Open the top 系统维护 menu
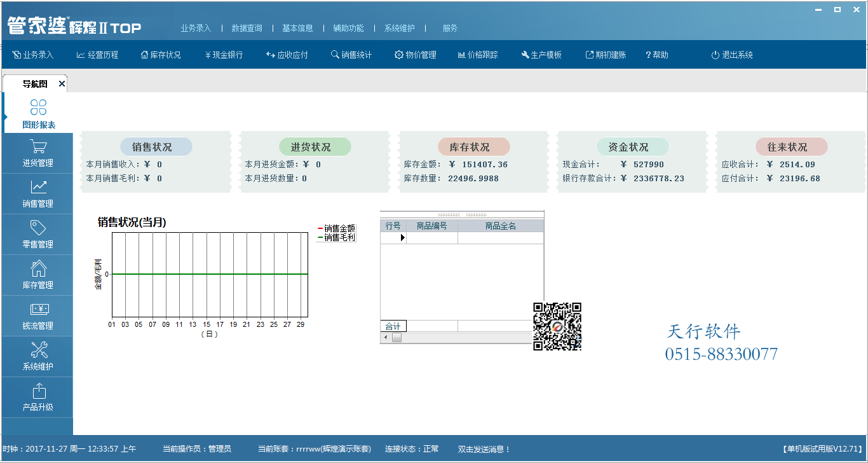This screenshot has width=868, height=463. [x=399, y=28]
